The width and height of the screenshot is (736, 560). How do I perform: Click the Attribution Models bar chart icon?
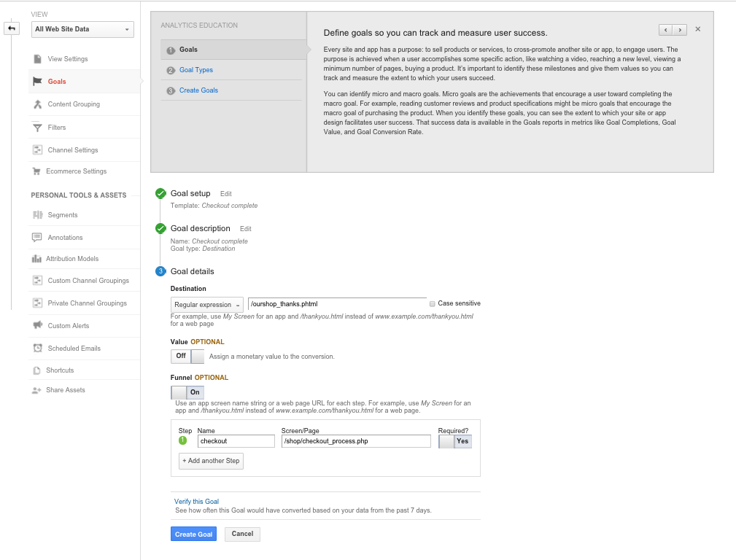(36, 259)
